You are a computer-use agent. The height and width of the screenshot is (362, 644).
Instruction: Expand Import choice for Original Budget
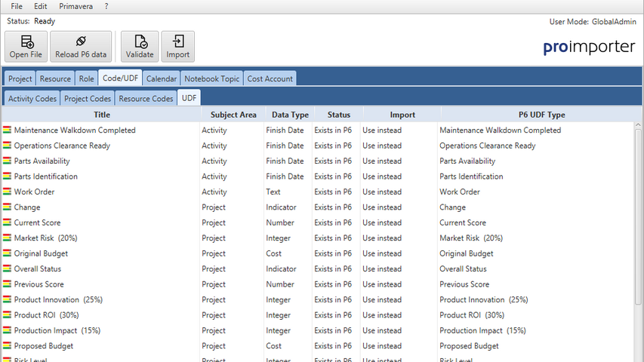[400, 254]
